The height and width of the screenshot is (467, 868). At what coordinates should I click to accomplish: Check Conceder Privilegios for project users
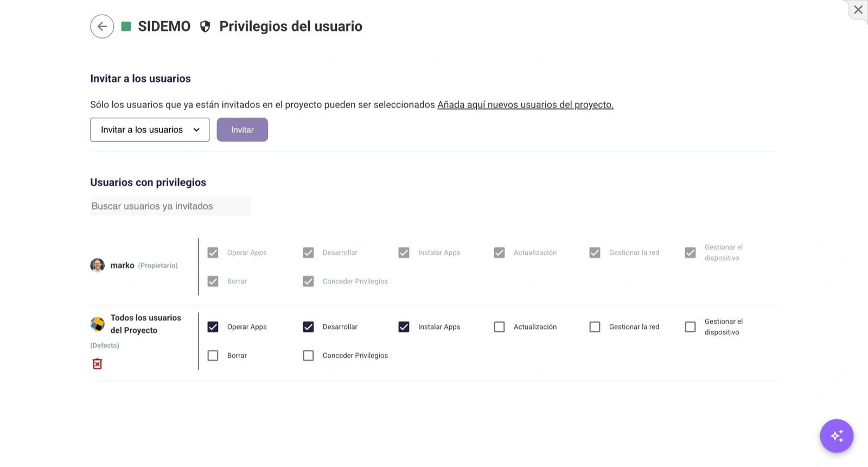coord(308,356)
